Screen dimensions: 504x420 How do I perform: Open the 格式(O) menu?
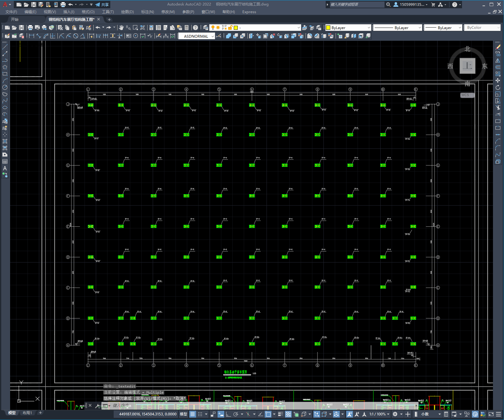(x=88, y=12)
